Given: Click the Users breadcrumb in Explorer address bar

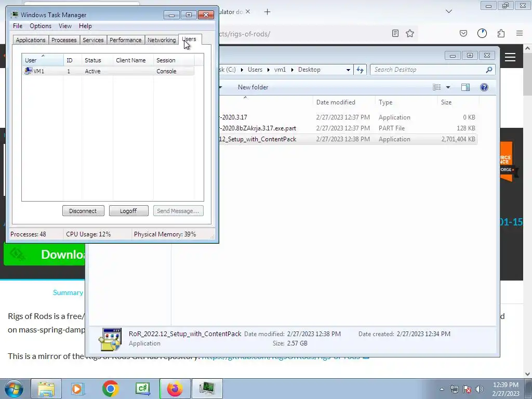Looking at the screenshot, I should [x=255, y=70].
